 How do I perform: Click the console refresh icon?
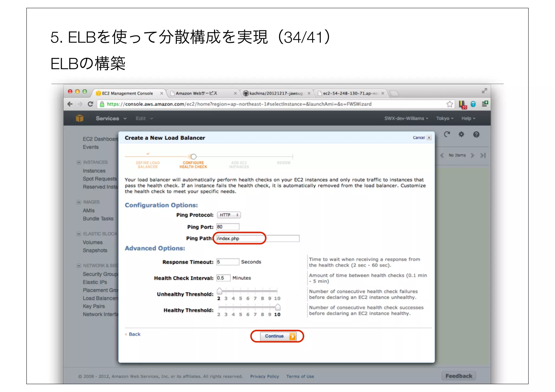tap(447, 134)
